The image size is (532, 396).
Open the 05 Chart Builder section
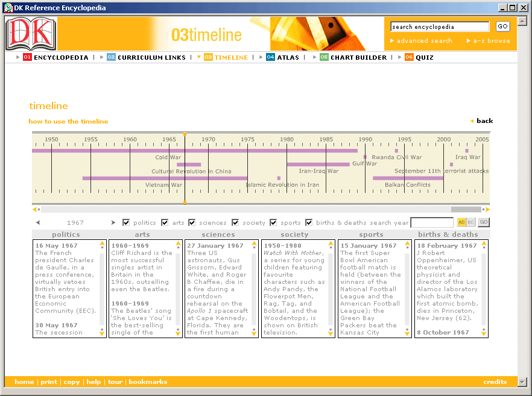pos(353,57)
